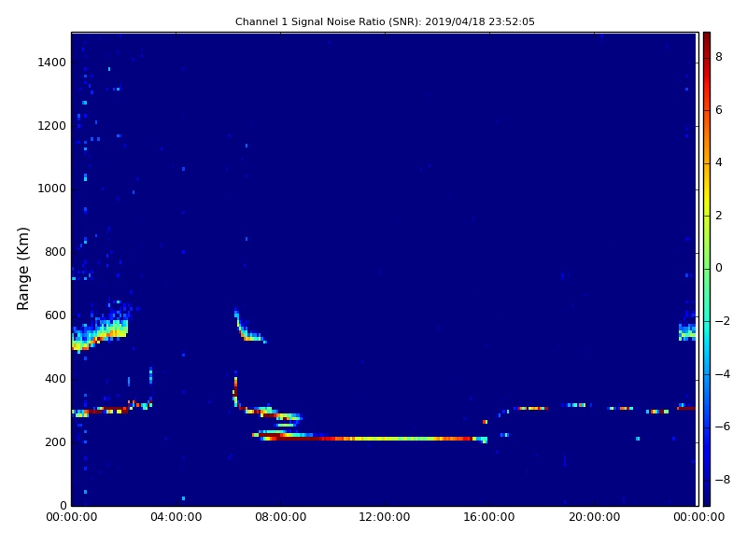This screenshot has height=560, width=747.
Task: Click colorbar tick label −6
Action: pyautogui.click(x=723, y=427)
